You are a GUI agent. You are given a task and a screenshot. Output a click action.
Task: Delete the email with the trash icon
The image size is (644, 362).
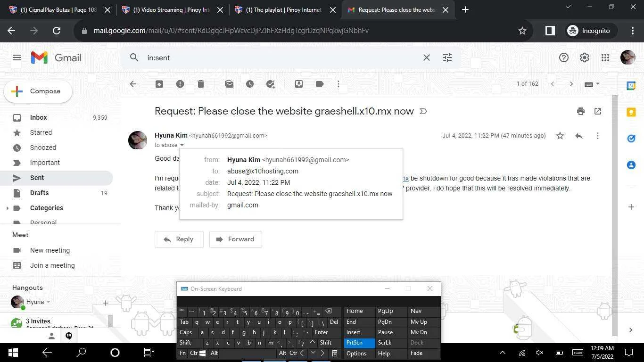pos(201,84)
